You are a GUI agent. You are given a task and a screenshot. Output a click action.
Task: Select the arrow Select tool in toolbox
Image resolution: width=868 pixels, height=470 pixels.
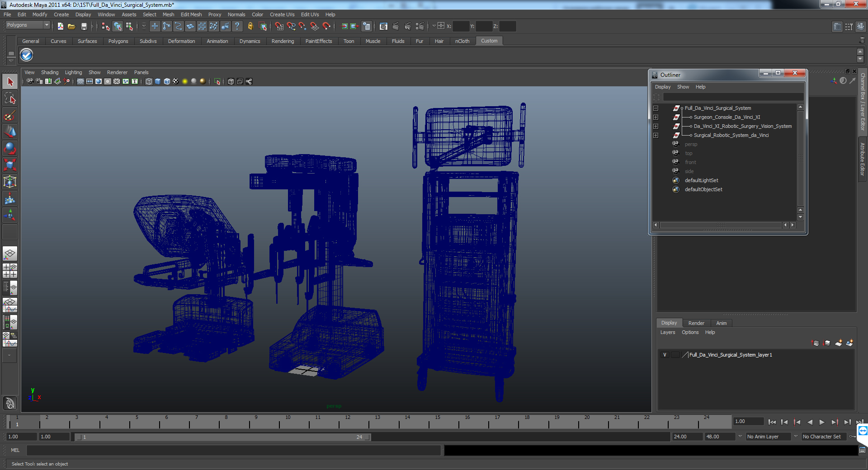pyautogui.click(x=10, y=82)
